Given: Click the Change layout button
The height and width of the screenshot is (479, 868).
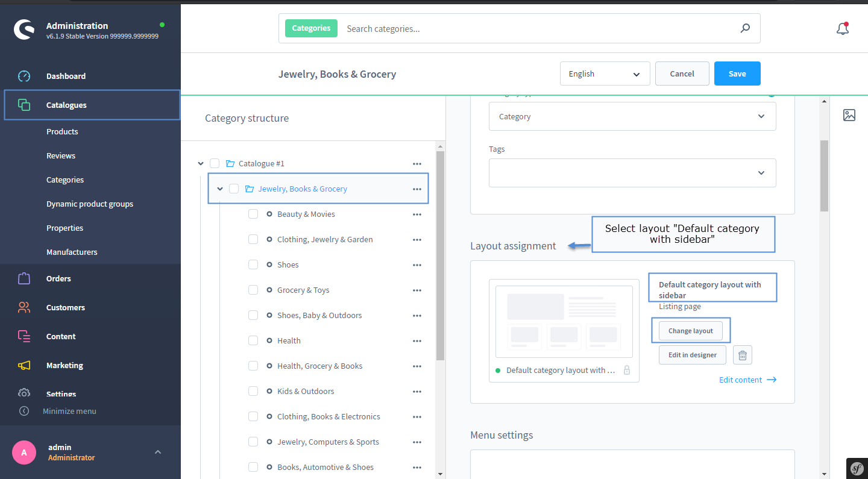Looking at the screenshot, I should (x=691, y=331).
